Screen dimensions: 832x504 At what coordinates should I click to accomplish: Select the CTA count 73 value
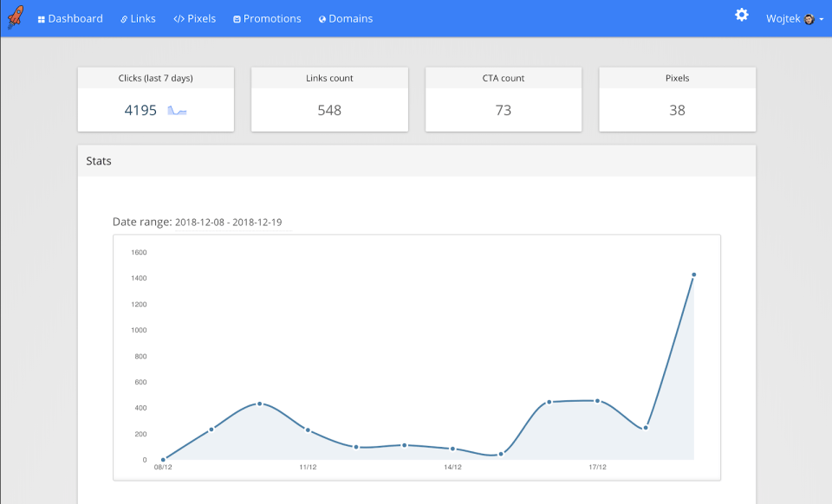(x=503, y=110)
